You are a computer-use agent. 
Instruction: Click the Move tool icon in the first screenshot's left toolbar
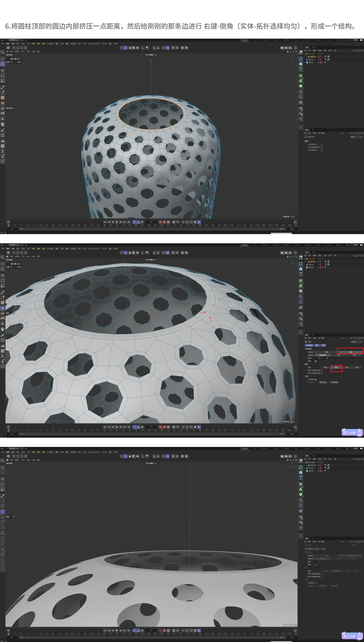point(2,71)
